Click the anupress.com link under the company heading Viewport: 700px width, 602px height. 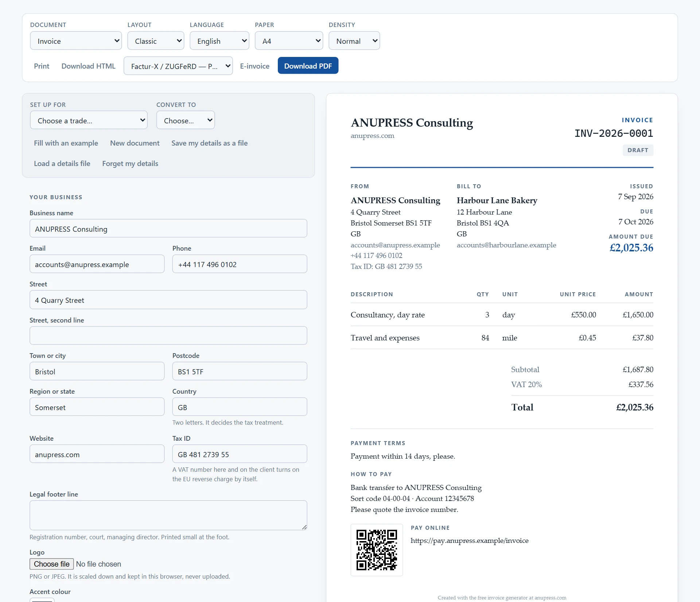372,136
